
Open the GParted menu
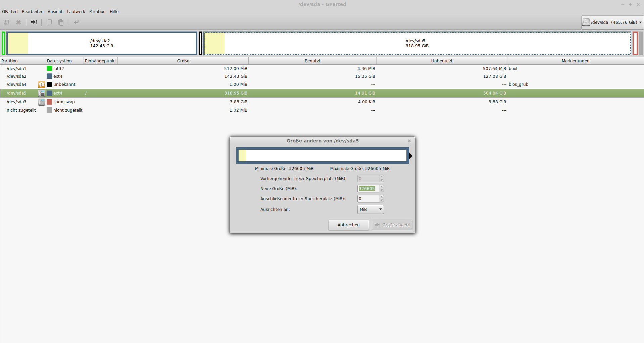(10, 11)
